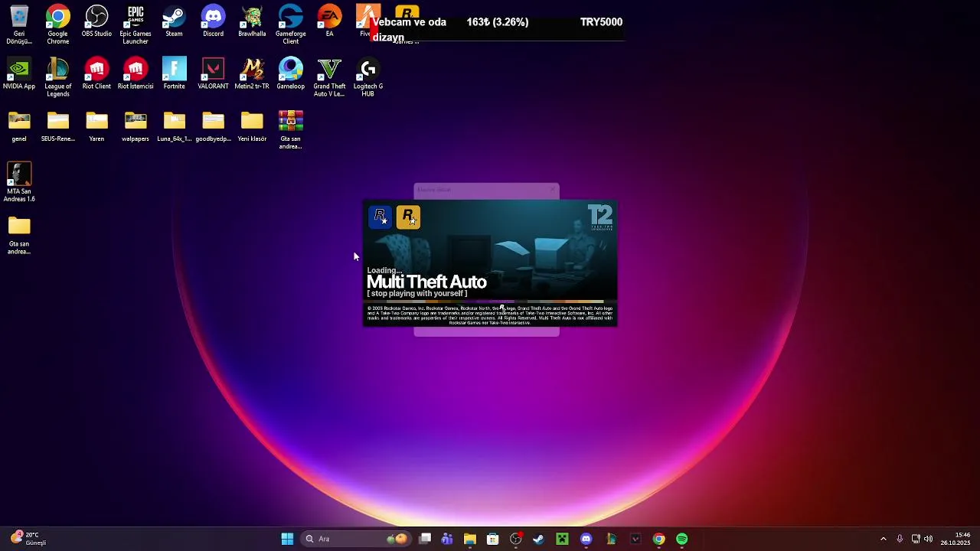Open Spotify from the taskbar
Viewport: 980px width, 551px height.
pos(681,539)
